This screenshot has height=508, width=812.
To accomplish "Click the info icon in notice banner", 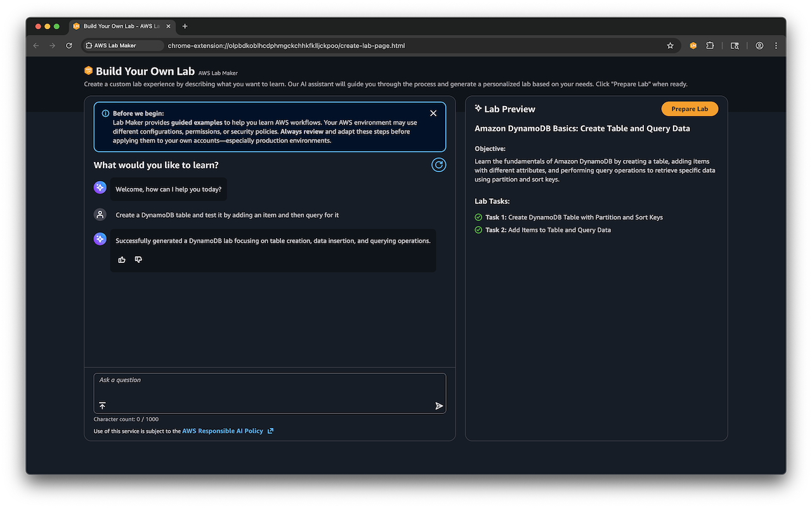I will tap(105, 114).
